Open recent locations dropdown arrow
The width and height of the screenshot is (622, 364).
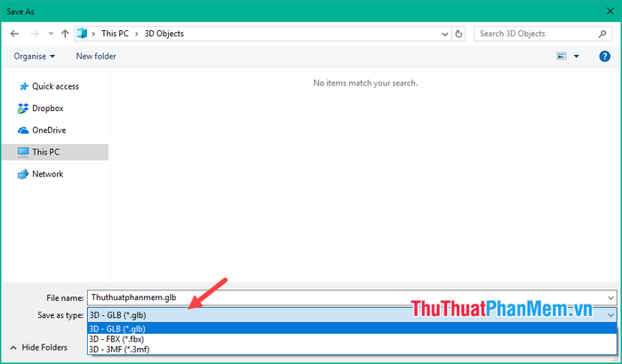click(x=51, y=34)
